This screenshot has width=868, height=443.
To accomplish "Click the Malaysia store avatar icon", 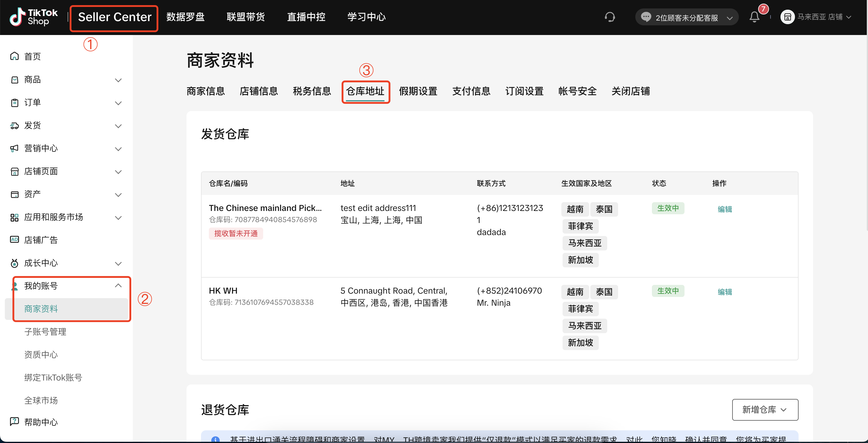I will coord(787,17).
